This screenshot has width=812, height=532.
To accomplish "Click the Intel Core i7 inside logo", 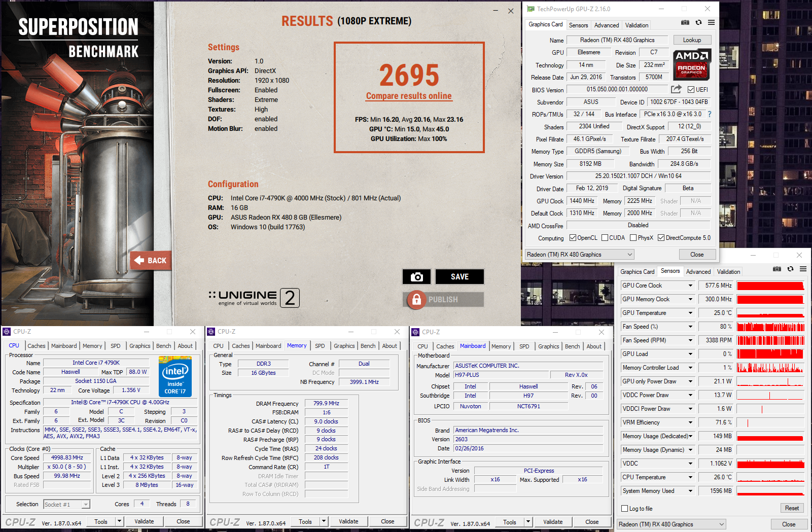I will pyautogui.click(x=175, y=376).
